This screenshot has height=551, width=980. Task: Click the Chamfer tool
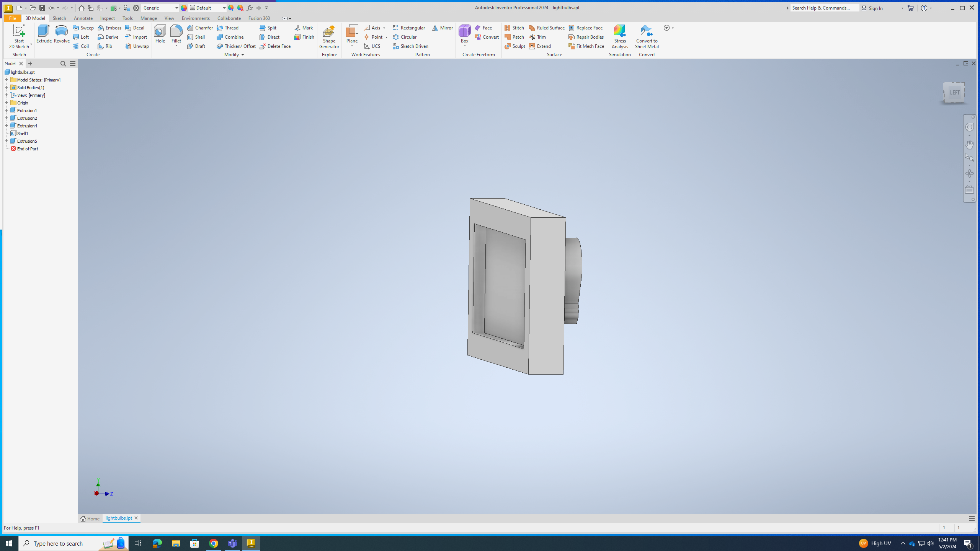pos(200,28)
